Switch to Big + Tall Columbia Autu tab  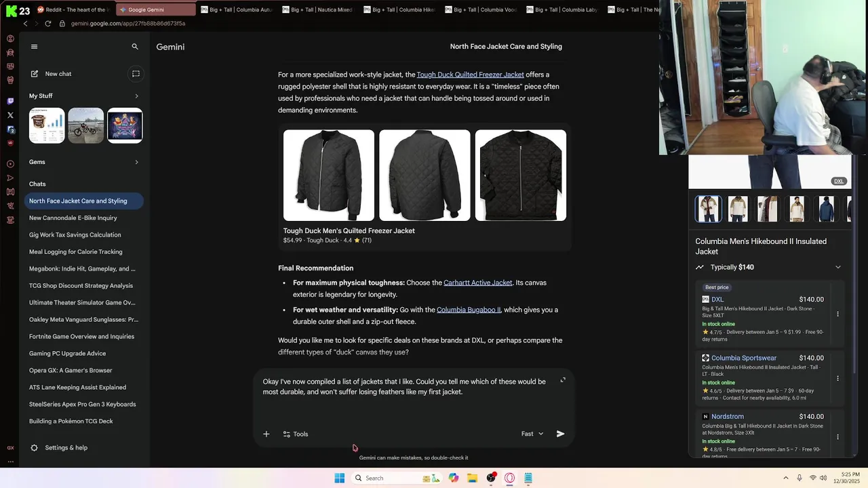(x=237, y=9)
